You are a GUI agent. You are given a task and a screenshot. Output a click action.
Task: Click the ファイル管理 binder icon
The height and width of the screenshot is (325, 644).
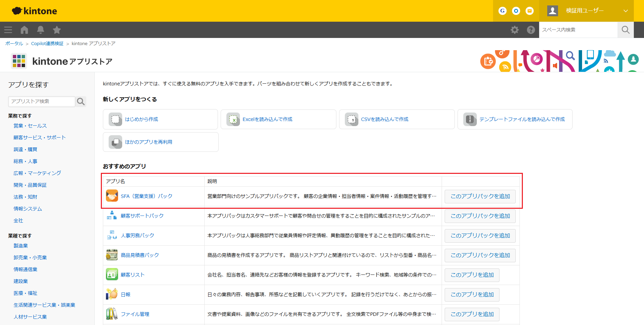[x=112, y=314]
